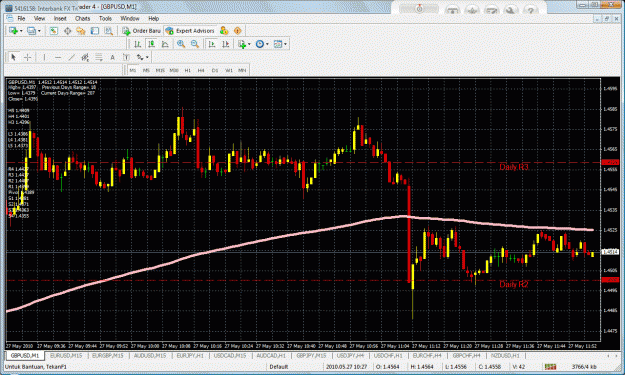Open the Arrows objects icon
Screen dimensions: 625x375
[x=140, y=57]
